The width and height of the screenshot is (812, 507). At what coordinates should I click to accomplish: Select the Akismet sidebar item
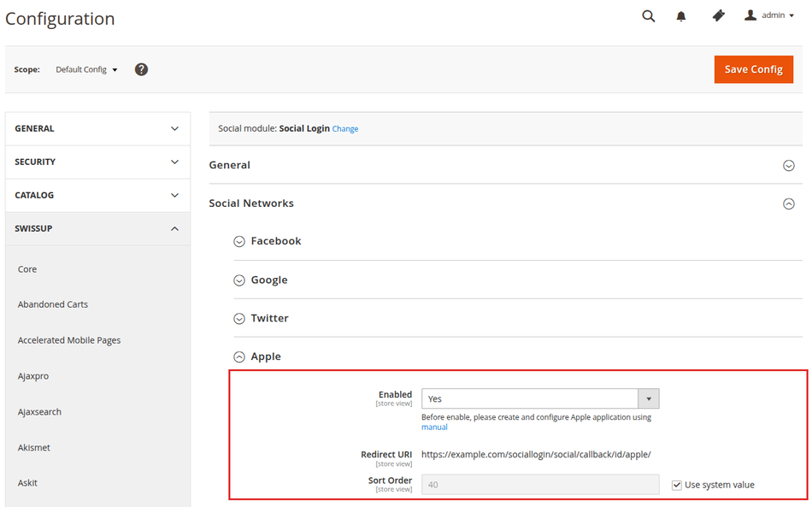pyautogui.click(x=33, y=447)
